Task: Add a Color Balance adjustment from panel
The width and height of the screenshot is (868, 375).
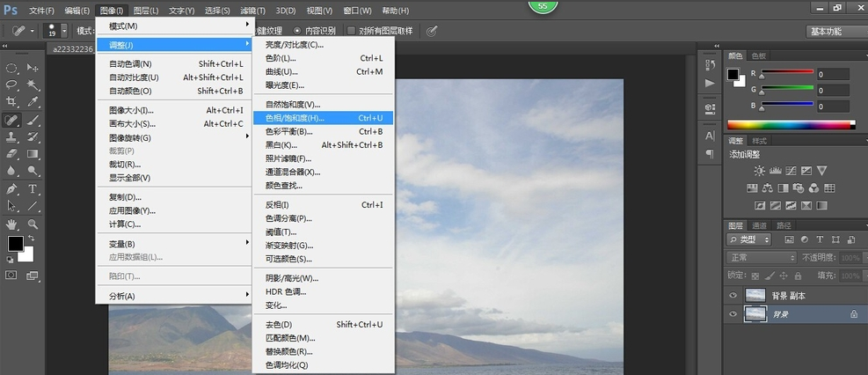Action: point(767,187)
